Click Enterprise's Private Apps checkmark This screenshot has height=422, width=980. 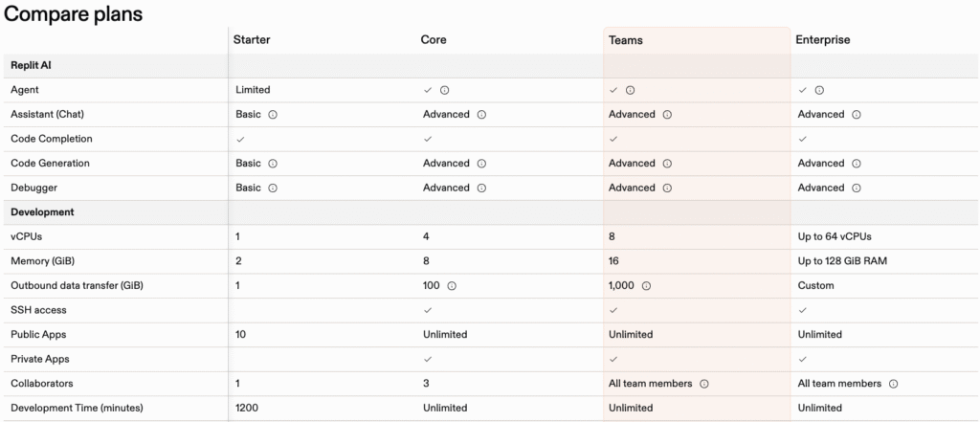pos(803,359)
